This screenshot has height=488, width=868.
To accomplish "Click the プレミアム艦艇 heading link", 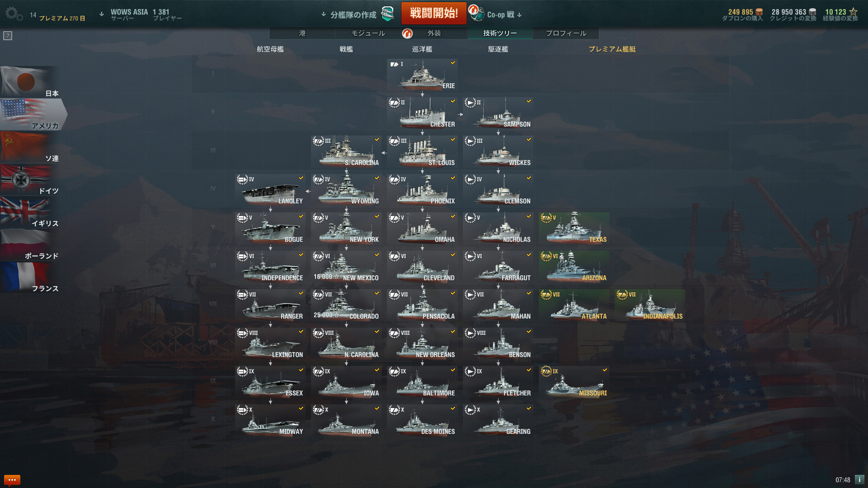I will tap(612, 49).
